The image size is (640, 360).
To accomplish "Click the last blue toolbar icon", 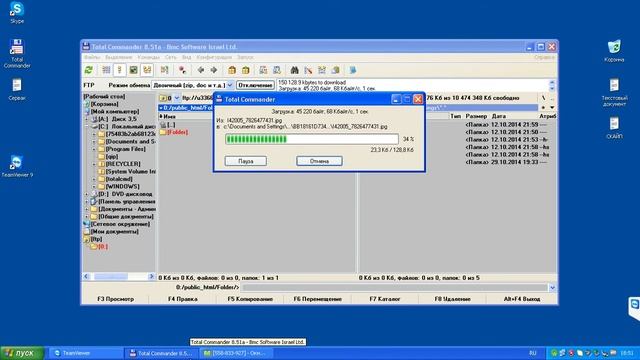I will click(x=353, y=70).
